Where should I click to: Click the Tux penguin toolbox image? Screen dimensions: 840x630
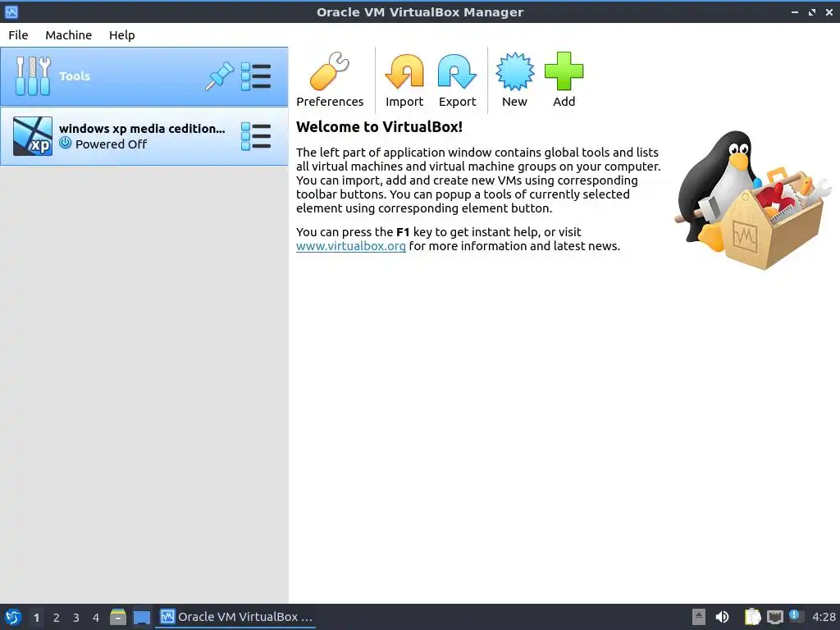(752, 200)
